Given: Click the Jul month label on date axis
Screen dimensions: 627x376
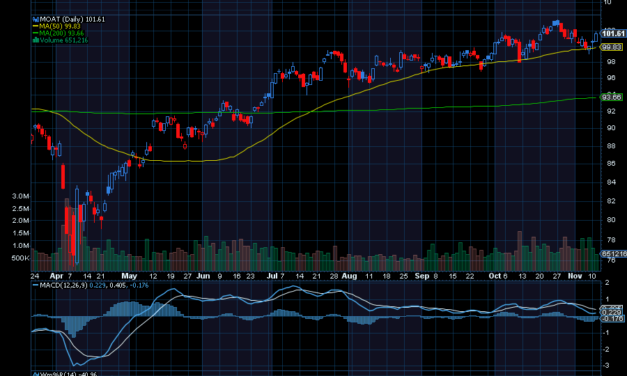Looking at the screenshot, I should 272,276.
